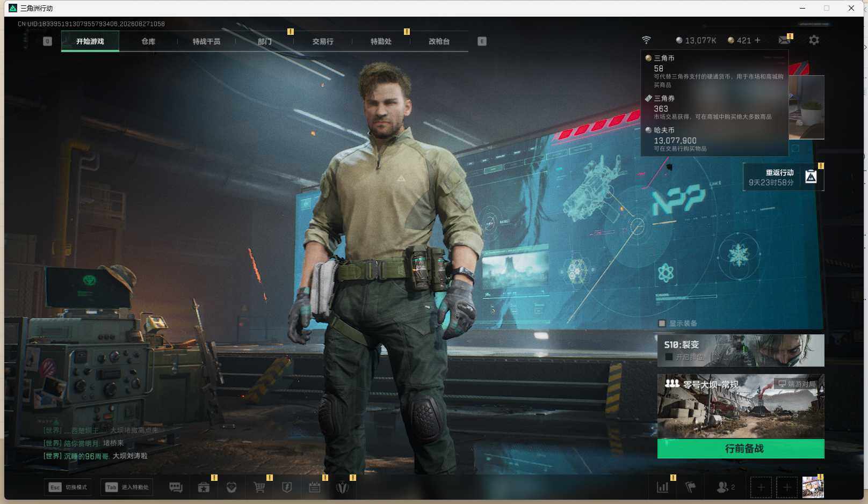Click the UID text at the top
868x504 pixels.
[91, 24]
